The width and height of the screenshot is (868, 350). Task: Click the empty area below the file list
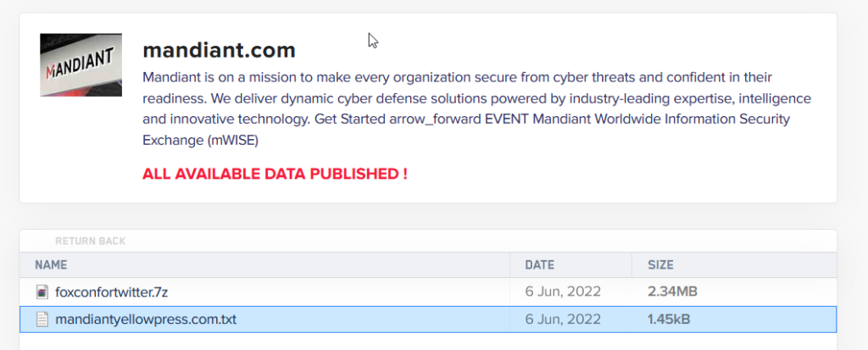(x=424, y=342)
